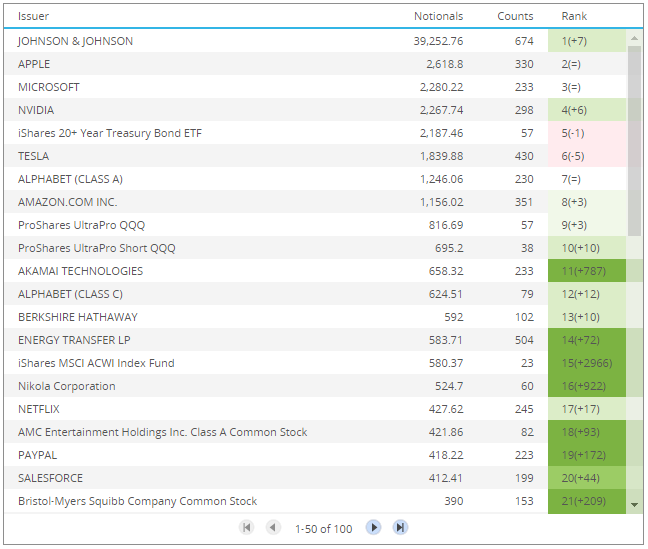Select the NETFLIX issuer name
The image size is (648, 549).
39,409
